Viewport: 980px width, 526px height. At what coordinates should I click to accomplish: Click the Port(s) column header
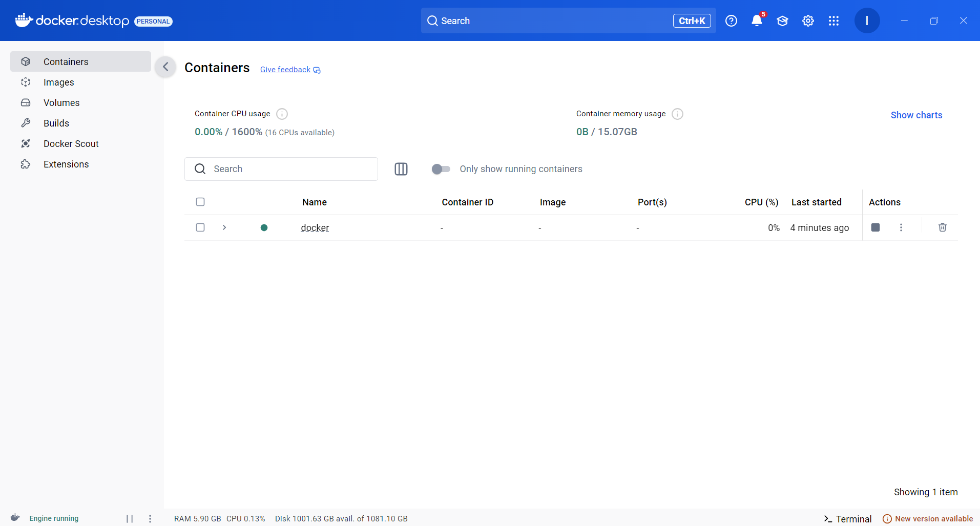click(x=652, y=202)
